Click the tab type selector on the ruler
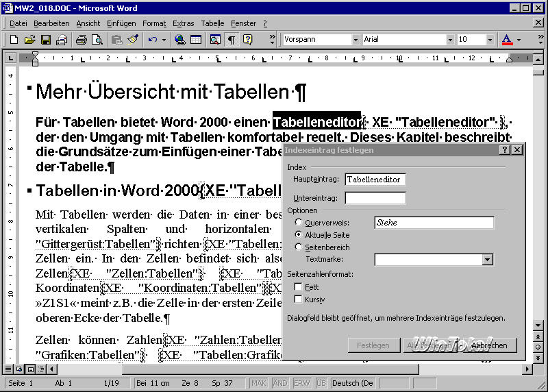Viewport: 548px width, 392px height. pos(11,58)
